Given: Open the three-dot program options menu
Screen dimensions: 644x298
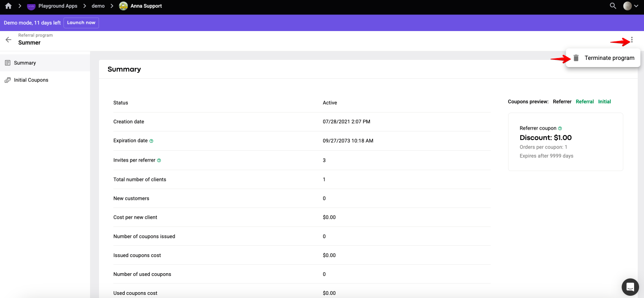Looking at the screenshot, I should (632, 40).
